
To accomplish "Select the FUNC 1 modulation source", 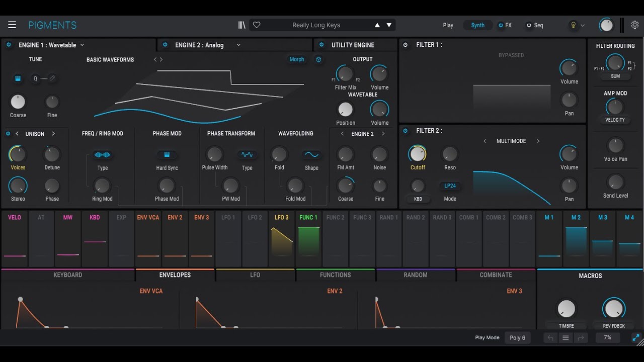I will coord(308,239).
